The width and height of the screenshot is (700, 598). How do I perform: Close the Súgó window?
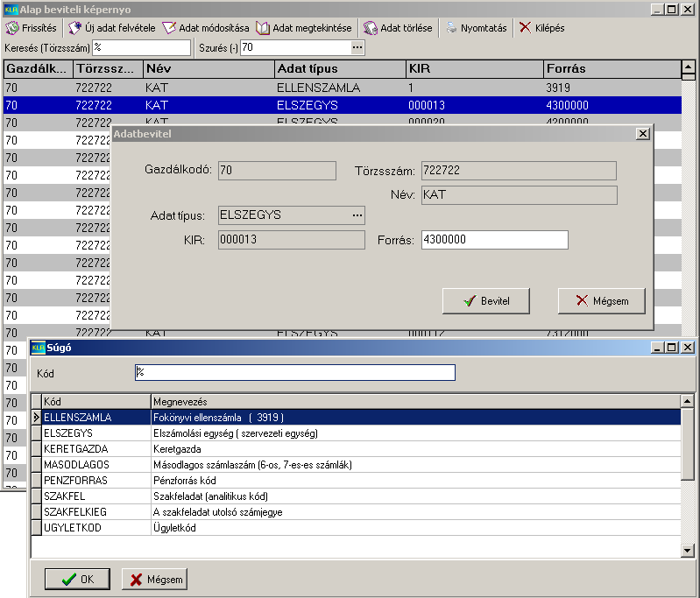(x=688, y=348)
